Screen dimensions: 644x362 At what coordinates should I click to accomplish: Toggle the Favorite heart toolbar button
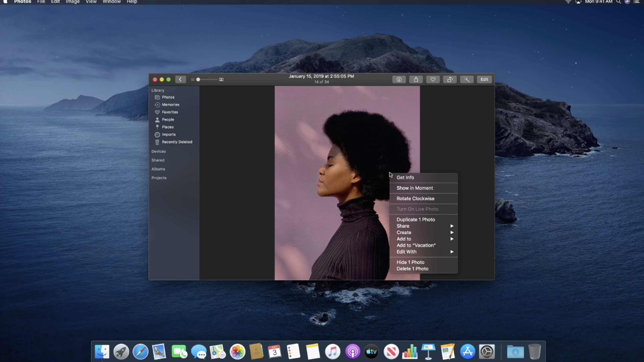point(433,80)
